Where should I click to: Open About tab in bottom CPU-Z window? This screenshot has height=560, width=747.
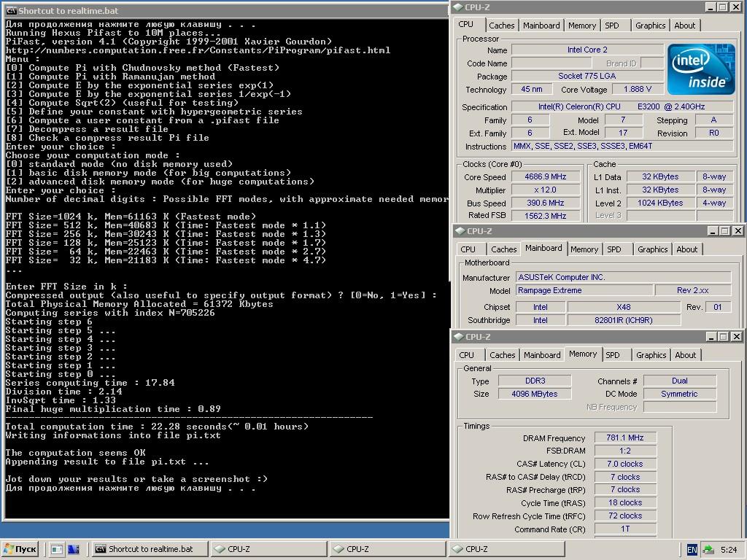(x=685, y=355)
